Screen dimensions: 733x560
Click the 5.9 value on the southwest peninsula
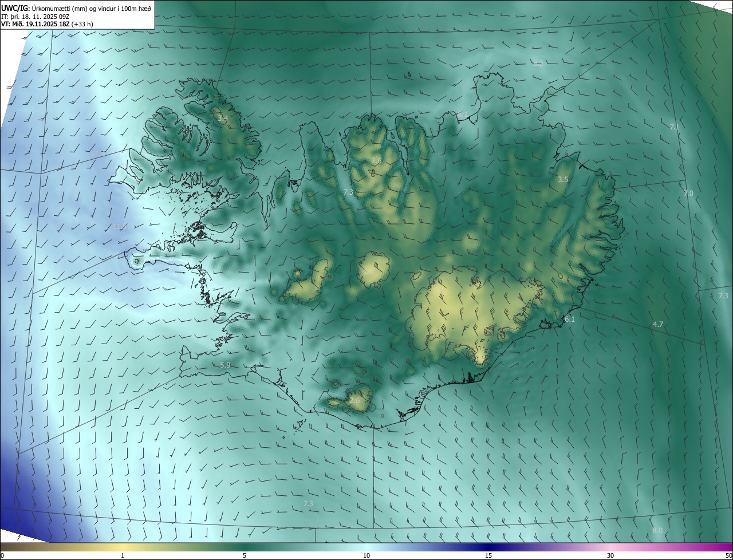tap(225, 365)
